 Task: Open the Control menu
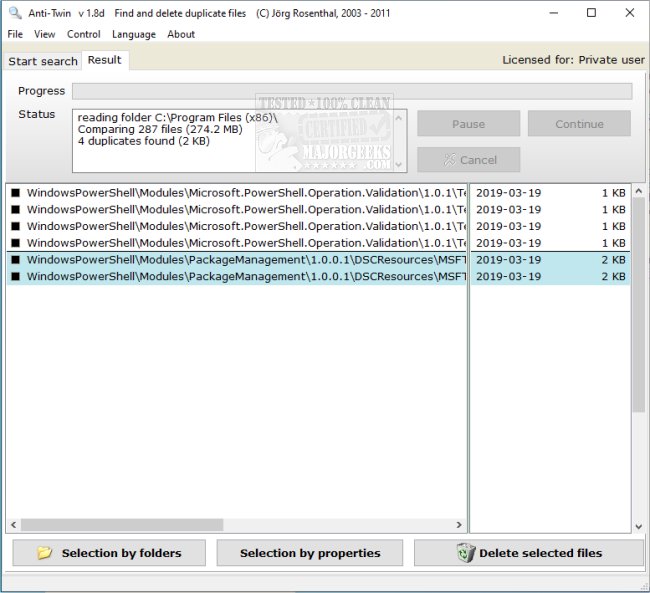(x=84, y=34)
